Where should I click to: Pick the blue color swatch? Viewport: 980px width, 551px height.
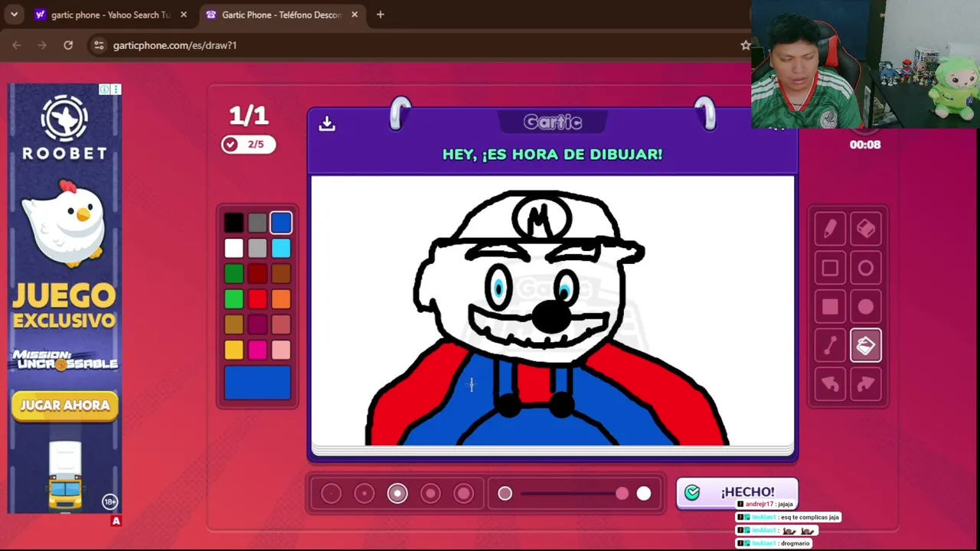coord(281,223)
